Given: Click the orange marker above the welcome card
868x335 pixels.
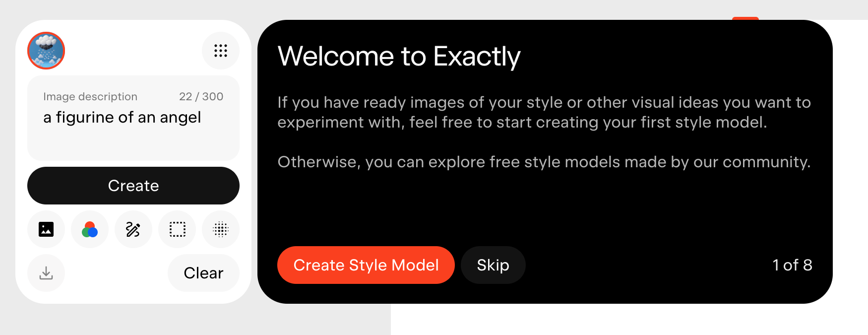Looking at the screenshot, I should [745, 18].
